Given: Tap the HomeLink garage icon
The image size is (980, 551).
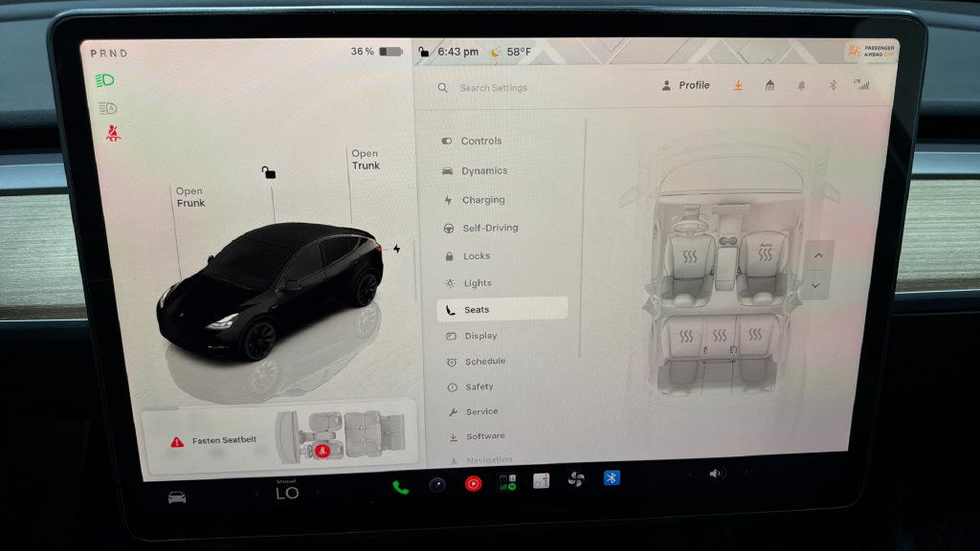Looking at the screenshot, I should pos(770,85).
